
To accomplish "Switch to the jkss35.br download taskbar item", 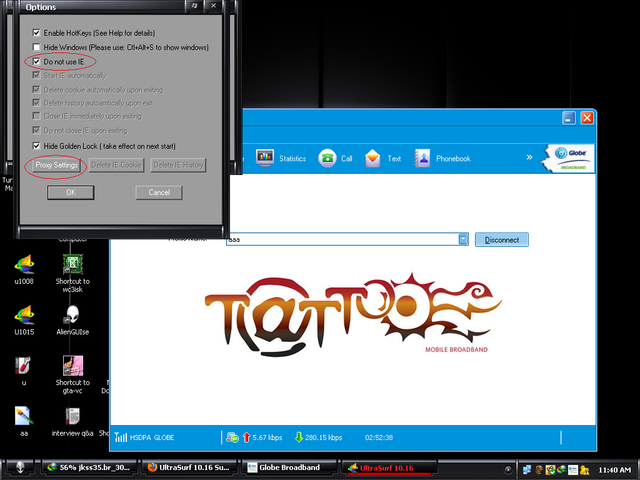I will [x=91, y=468].
